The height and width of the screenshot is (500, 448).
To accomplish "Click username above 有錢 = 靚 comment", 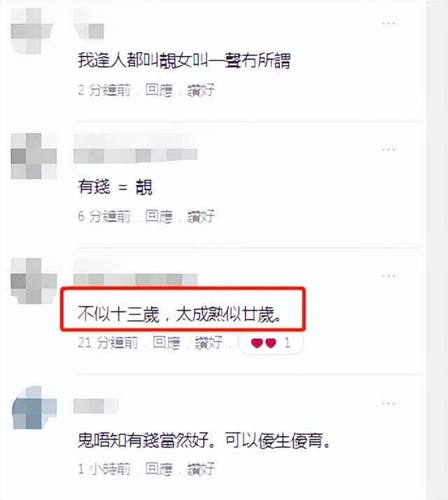I will click(135, 149).
